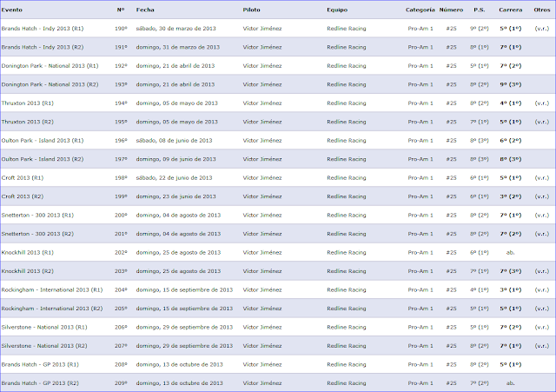Click the P.S. column header
The height and width of the screenshot is (392, 556).
(480, 10)
